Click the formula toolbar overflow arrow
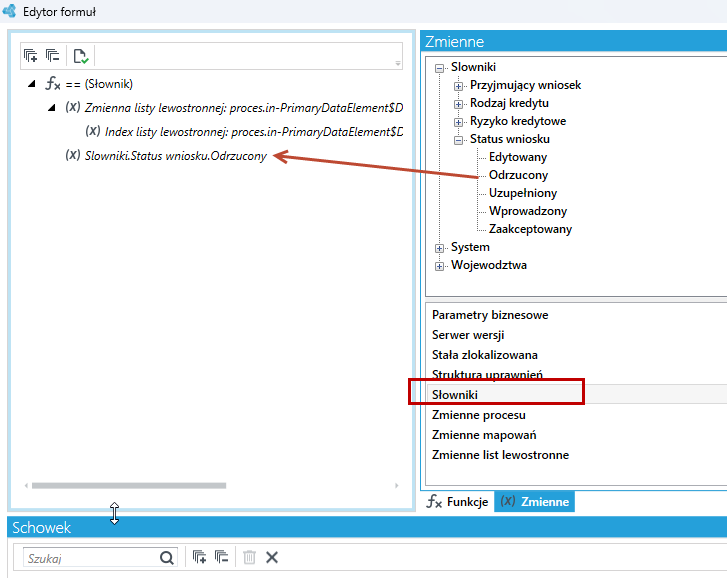Image resolution: width=727 pixels, height=578 pixels. (x=398, y=64)
